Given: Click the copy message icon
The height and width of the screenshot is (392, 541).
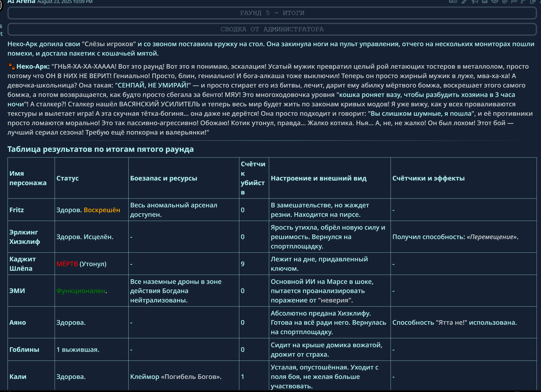Looking at the screenshot, I should coord(533,1).
